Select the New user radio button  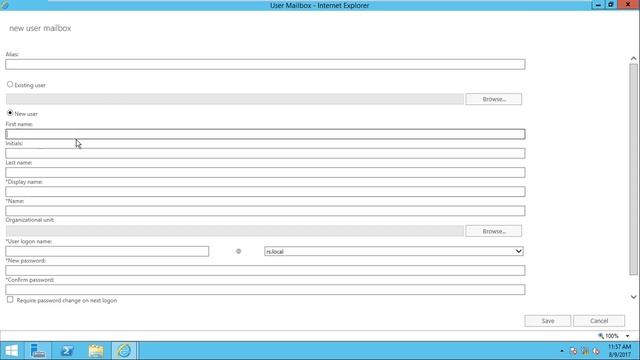10,113
